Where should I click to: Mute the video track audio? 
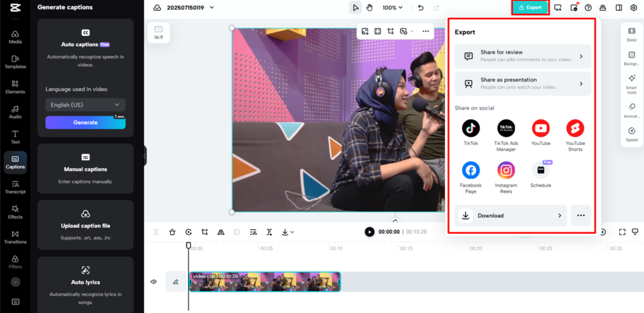(x=153, y=282)
